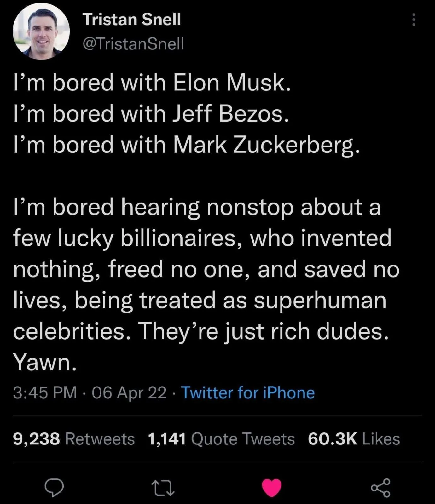
Task: Click the 'They're just rich dudes' sentence
Action: tap(263, 331)
